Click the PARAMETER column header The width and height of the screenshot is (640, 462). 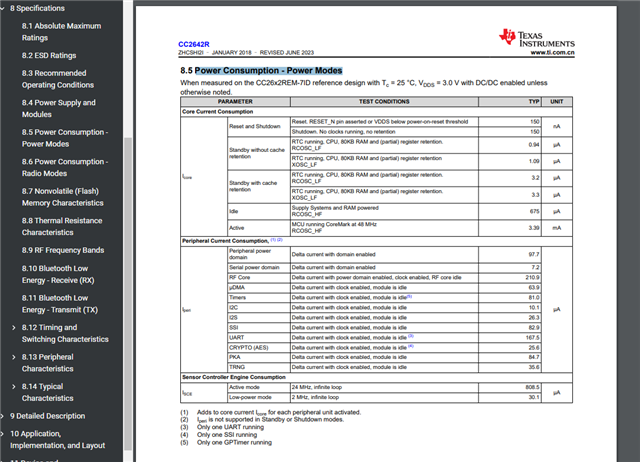pos(235,102)
